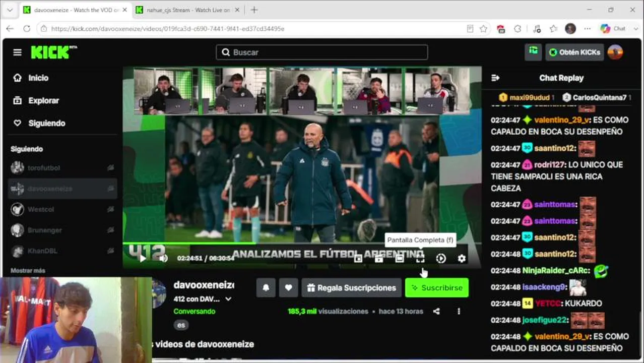Expand the stream title '412 con DAV...' chevron
This screenshot has width=644, height=363.
pos(228,299)
